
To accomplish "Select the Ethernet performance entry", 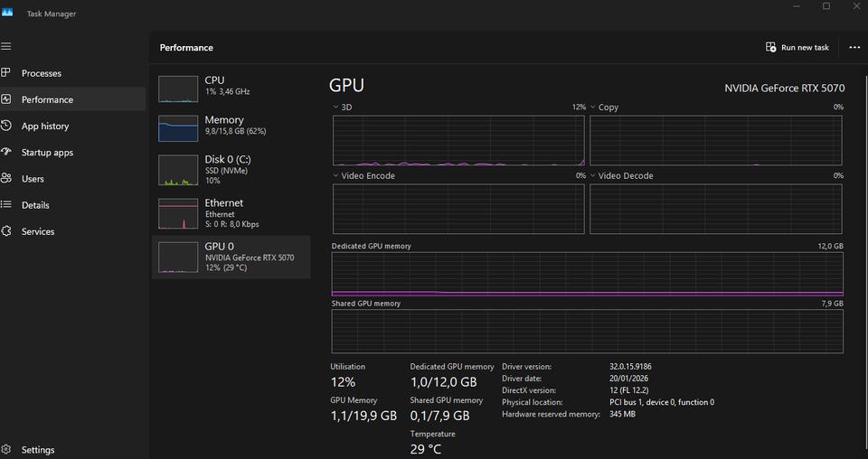I will 231,213.
